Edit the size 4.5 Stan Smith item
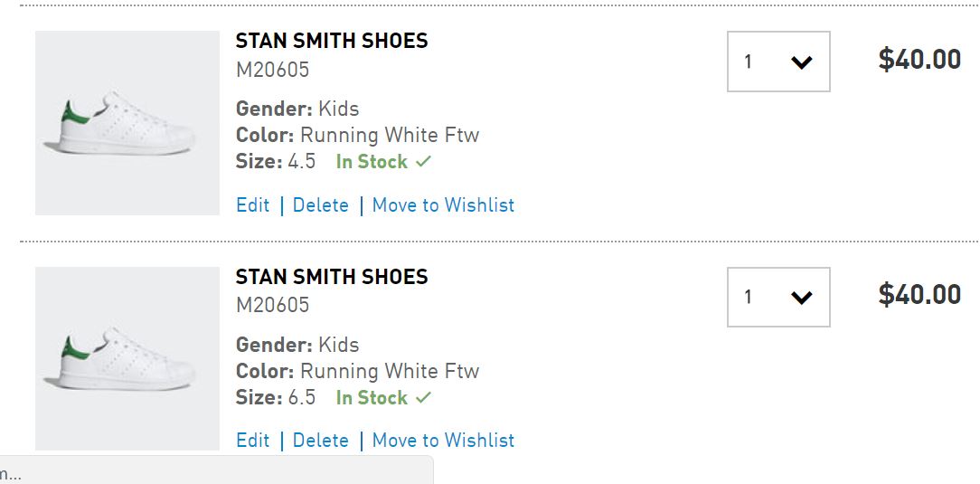The width and height of the screenshot is (980, 484). [x=253, y=205]
